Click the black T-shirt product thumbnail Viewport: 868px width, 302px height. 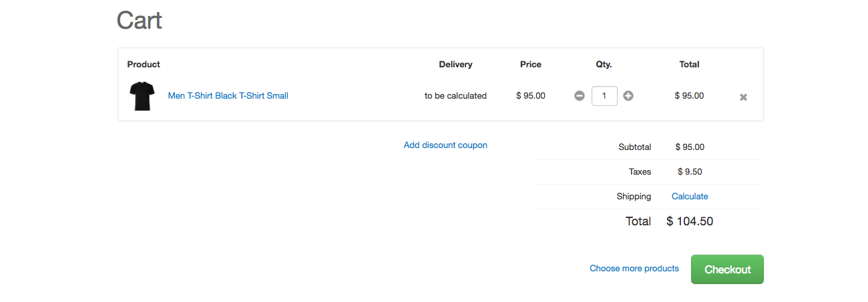[x=142, y=96]
